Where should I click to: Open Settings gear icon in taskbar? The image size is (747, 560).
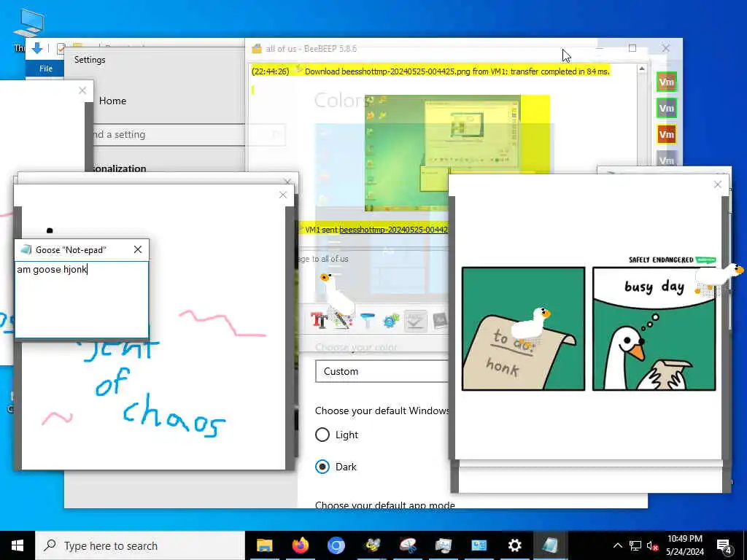(x=514, y=545)
